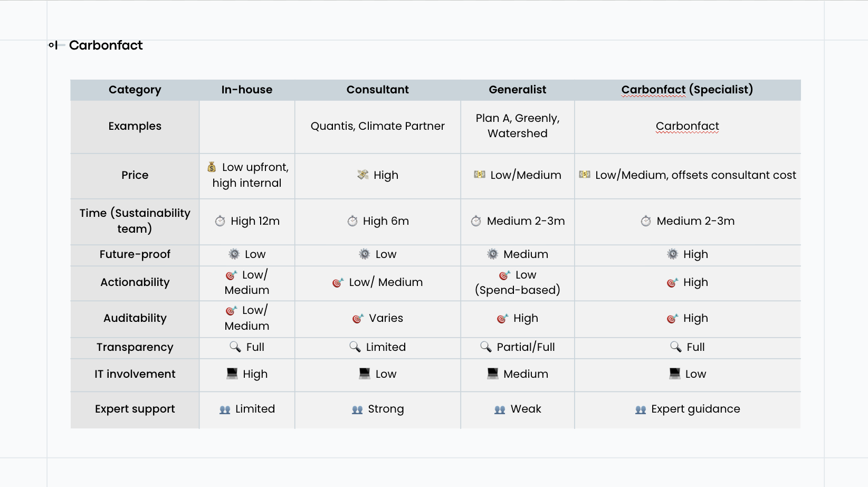Viewport: 868px width, 487px height.
Task: Click the gear icon in Carbonfact Future-proof cell
Action: [x=672, y=254]
